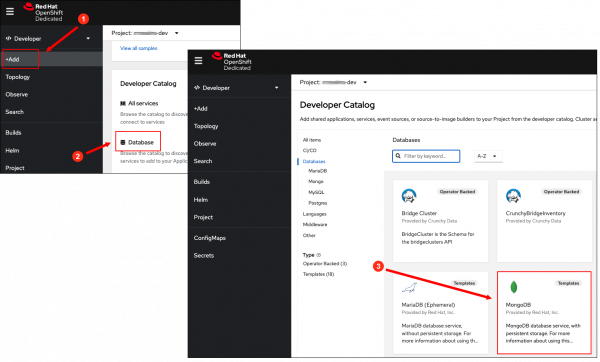Screen dimensions: 600x362
Task: Click Red Hat OpenShift logo in back window
Action: click(x=43, y=12)
